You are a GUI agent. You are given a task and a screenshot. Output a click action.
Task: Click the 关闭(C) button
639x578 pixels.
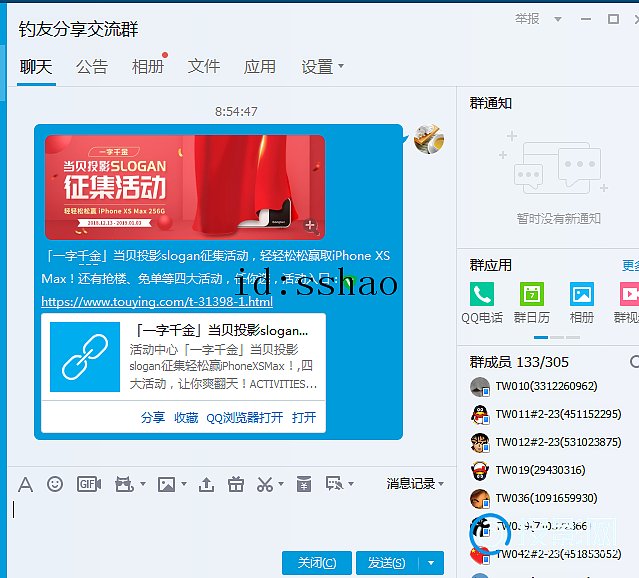pos(317,563)
